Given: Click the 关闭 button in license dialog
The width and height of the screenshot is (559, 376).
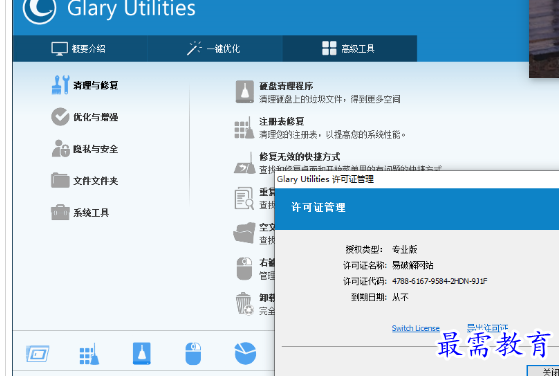Looking at the screenshot, I should pos(543,371).
